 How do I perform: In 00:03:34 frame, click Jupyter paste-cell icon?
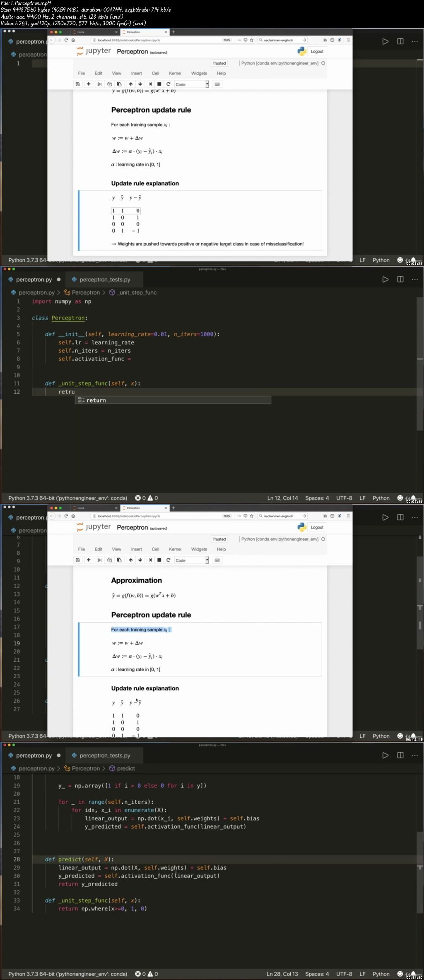click(x=119, y=84)
